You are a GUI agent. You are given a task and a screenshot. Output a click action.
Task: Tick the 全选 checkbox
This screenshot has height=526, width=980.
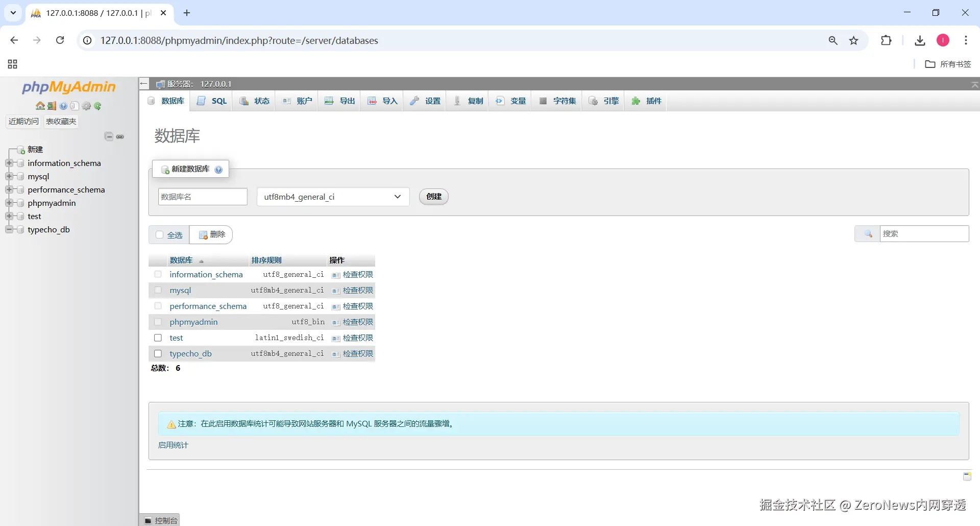160,235
